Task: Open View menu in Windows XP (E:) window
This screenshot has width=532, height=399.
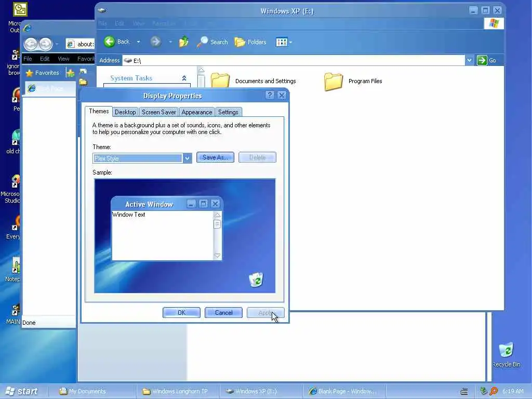Action: 138,23
